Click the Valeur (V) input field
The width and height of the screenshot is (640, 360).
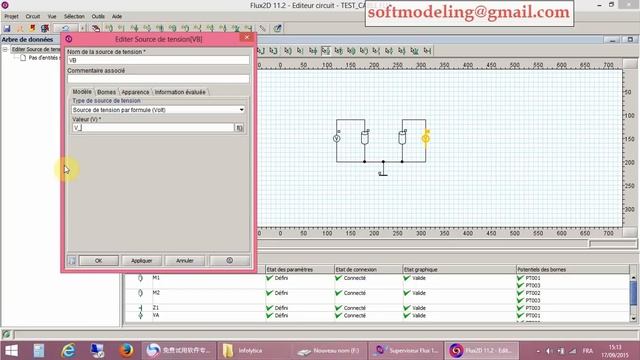coord(153,128)
